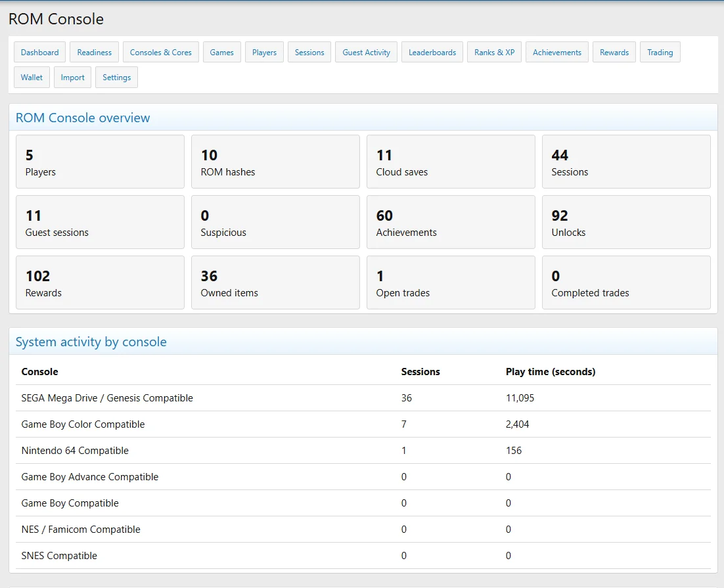View the Guest Activity tab

[x=366, y=52]
